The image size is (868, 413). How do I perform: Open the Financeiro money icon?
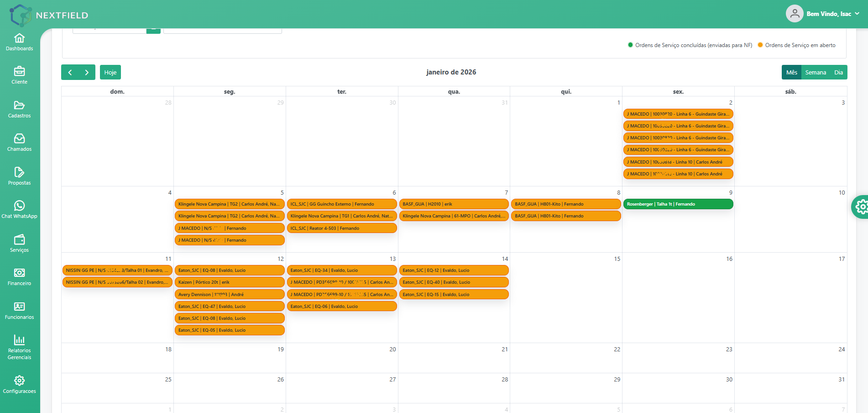point(19,273)
